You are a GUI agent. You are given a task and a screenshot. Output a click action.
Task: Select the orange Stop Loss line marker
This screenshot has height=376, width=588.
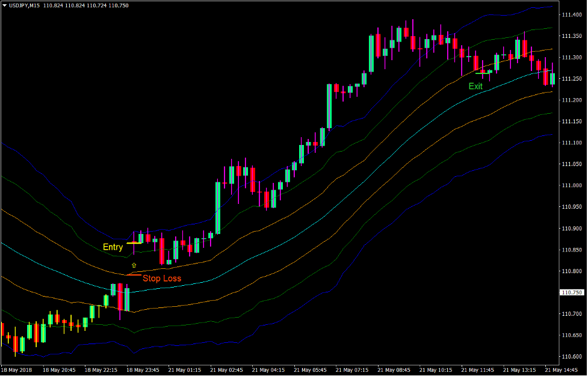[x=134, y=275]
